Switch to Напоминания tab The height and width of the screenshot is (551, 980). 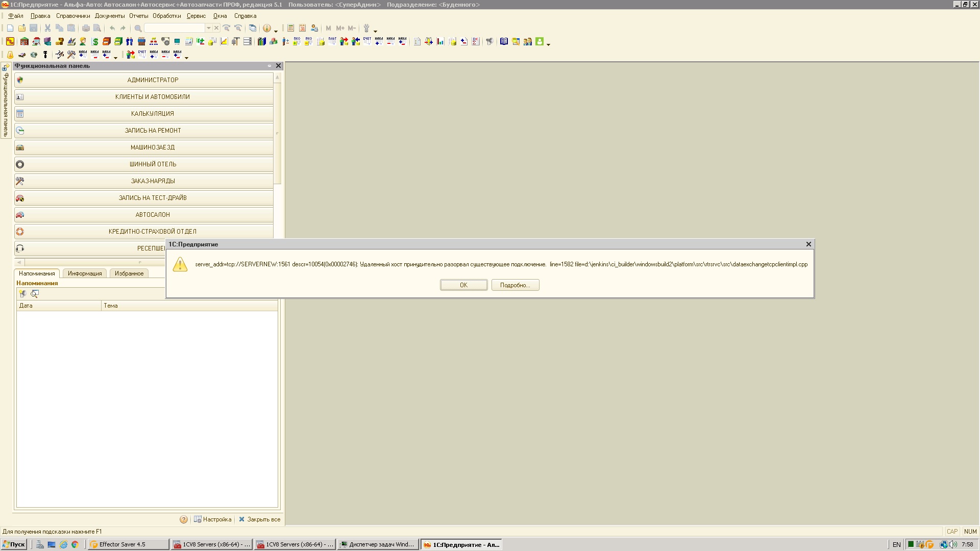point(37,273)
